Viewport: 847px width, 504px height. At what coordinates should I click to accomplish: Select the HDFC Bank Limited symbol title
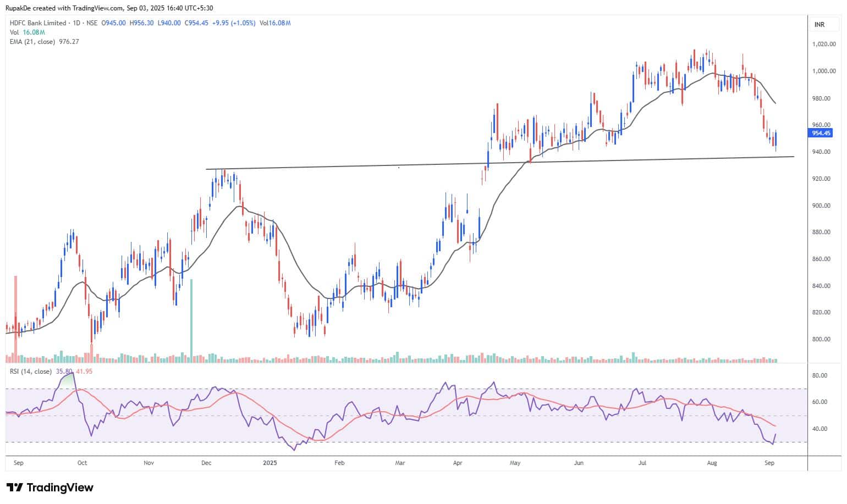pos(38,23)
